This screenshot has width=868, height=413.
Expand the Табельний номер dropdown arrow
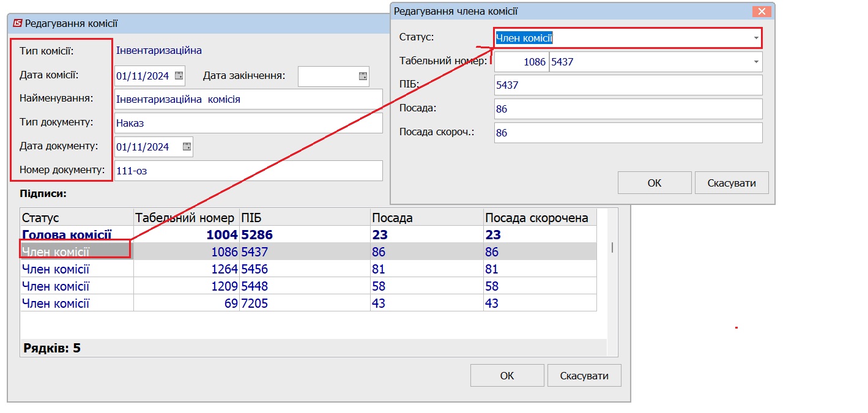point(757,62)
